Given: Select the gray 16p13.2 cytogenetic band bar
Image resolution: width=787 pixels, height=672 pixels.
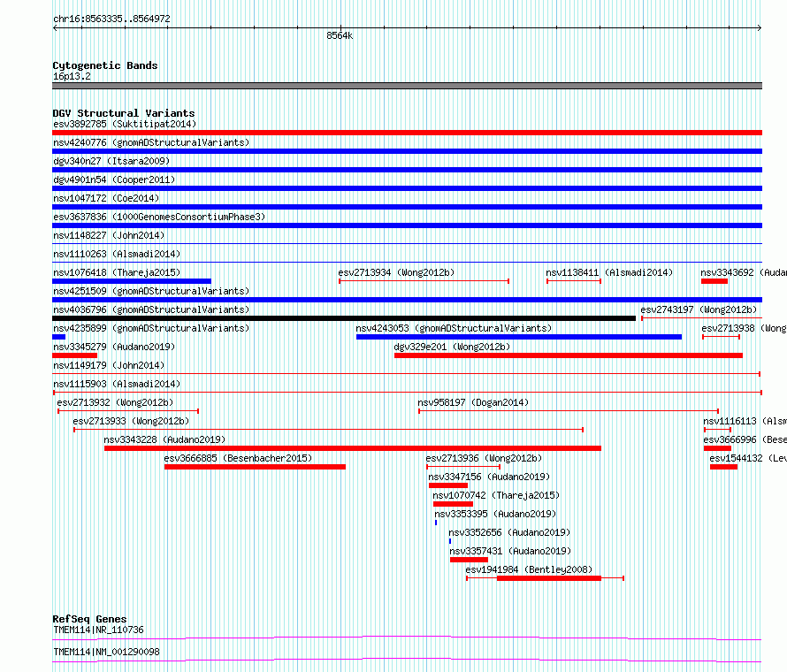Looking at the screenshot, I should click(407, 86).
